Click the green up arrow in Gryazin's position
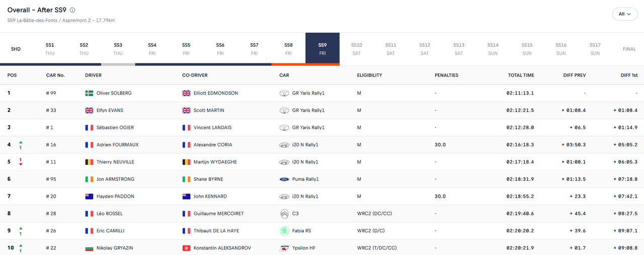Image resolution: width=644 pixels, height=255 pixels. tap(21, 245)
